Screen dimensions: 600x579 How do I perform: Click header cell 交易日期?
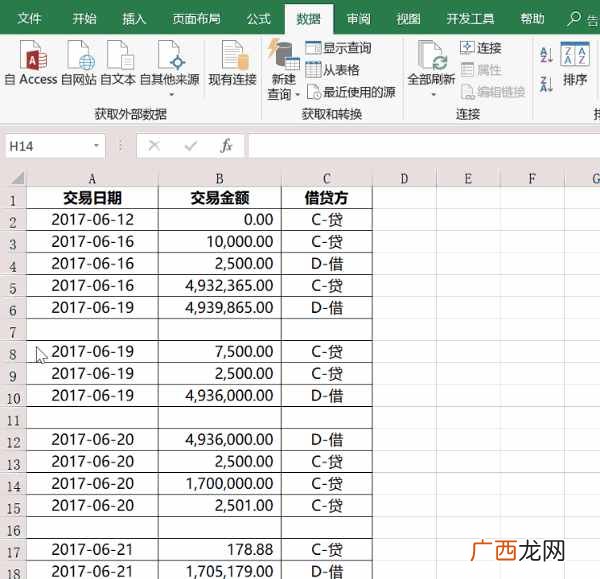[x=92, y=198]
